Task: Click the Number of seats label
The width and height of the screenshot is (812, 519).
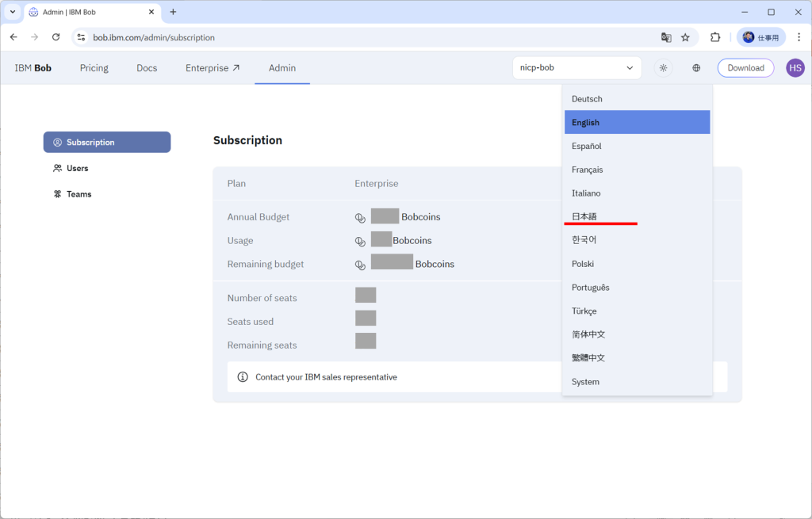Action: [x=262, y=298]
